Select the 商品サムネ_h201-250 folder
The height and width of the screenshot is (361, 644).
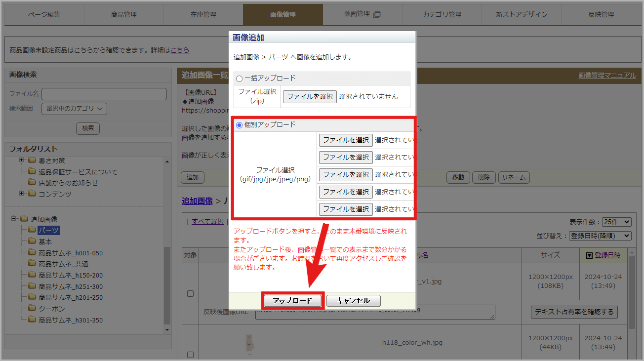point(71,297)
